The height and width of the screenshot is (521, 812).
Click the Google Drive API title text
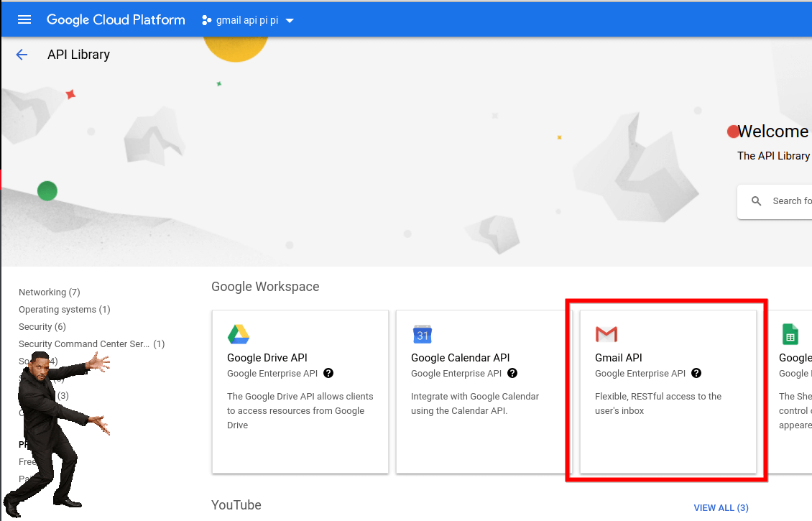(267, 357)
